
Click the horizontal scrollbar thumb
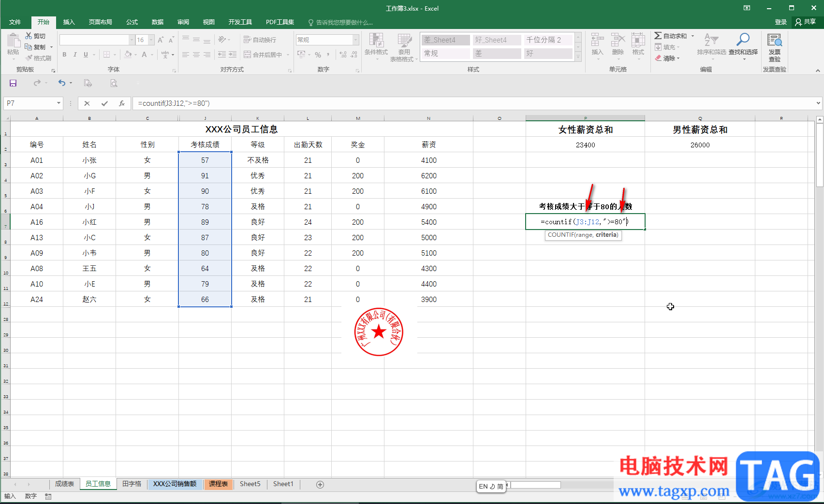tap(536, 485)
